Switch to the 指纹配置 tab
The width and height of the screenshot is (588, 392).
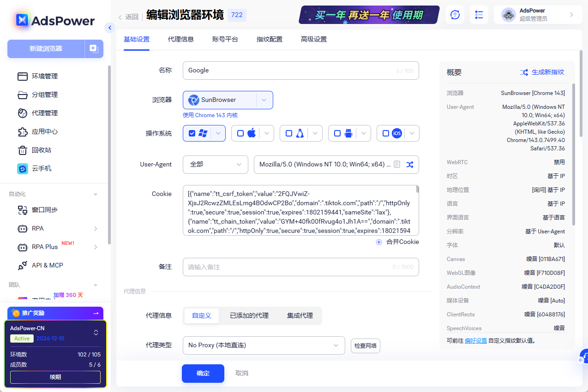[x=270, y=40]
